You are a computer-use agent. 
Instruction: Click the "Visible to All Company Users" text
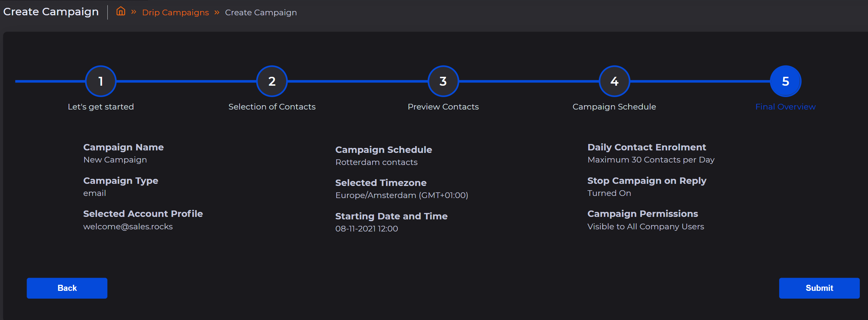[x=645, y=226]
